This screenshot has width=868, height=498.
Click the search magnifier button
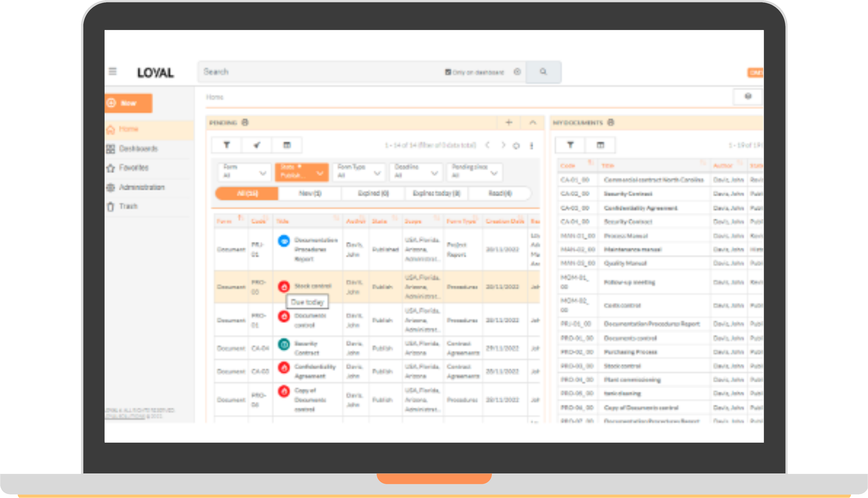[543, 72]
